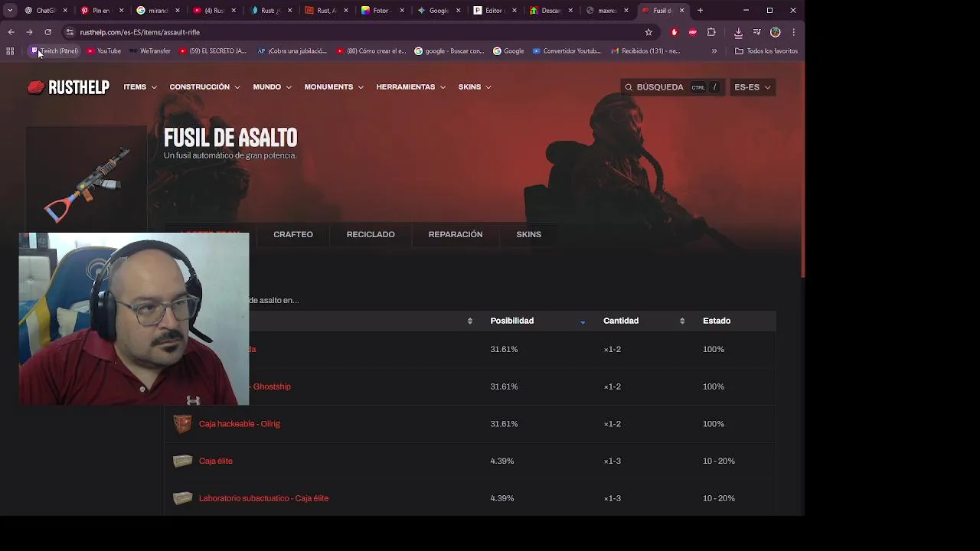Close the Fusil de asalto tab
Screen dimensions: 980x551
681,11
